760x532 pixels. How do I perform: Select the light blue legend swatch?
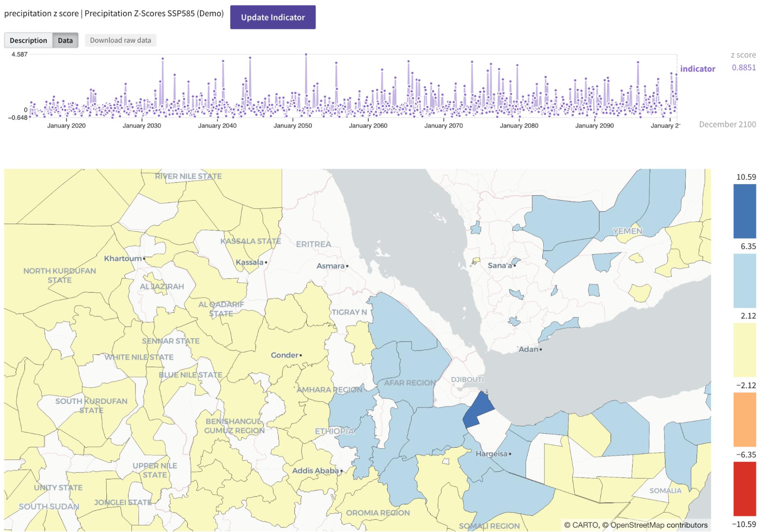point(744,281)
